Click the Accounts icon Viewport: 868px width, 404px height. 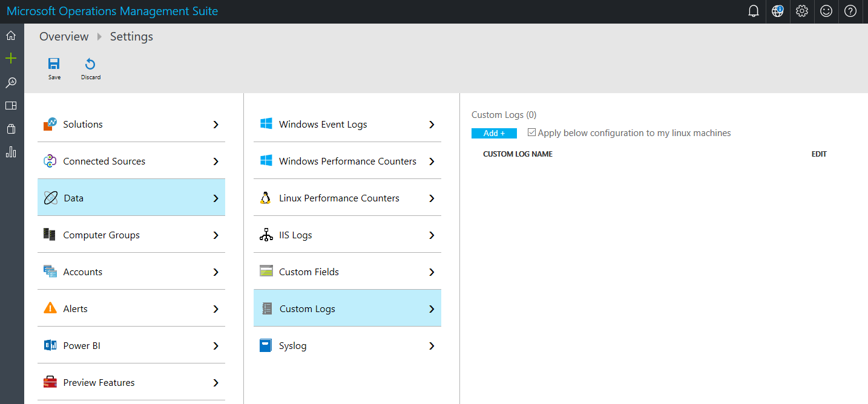[x=50, y=272]
